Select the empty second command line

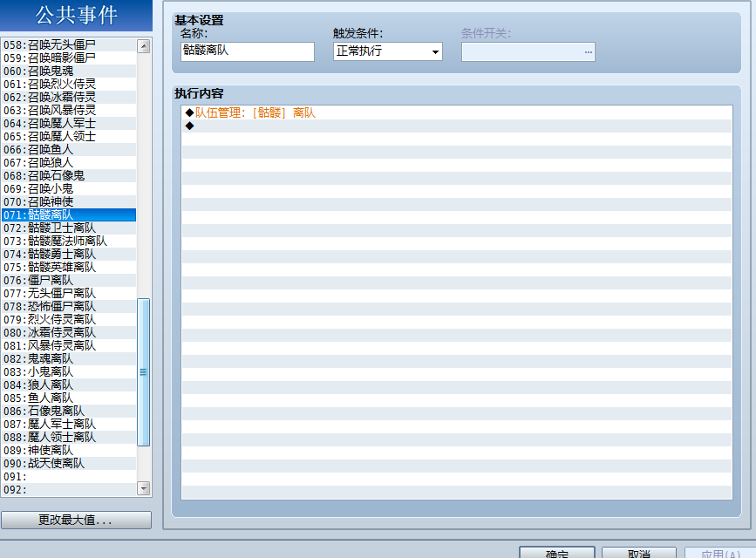click(457, 126)
